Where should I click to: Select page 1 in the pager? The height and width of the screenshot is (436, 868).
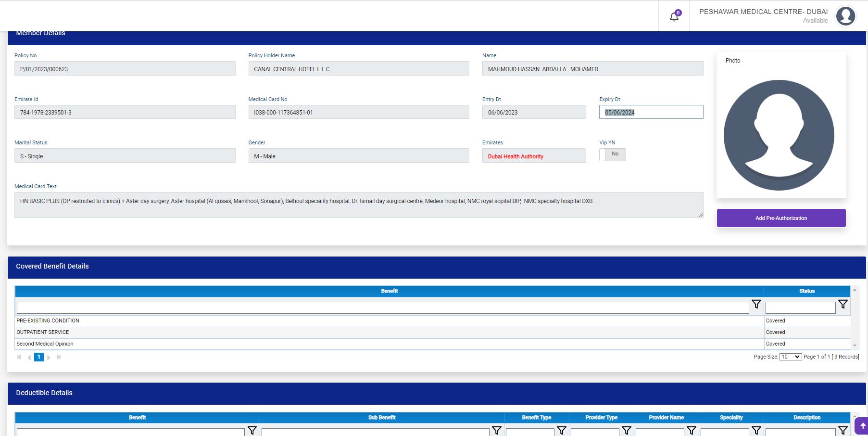click(39, 357)
